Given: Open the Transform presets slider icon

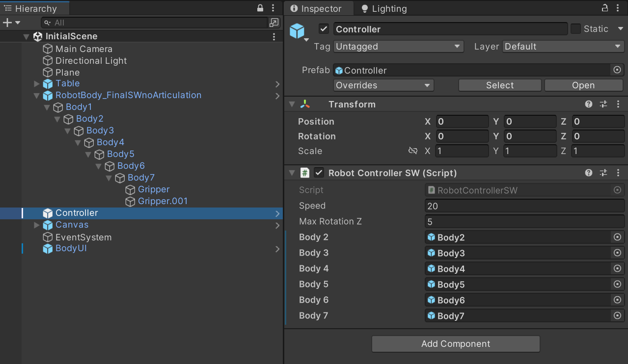Looking at the screenshot, I should click(x=603, y=104).
